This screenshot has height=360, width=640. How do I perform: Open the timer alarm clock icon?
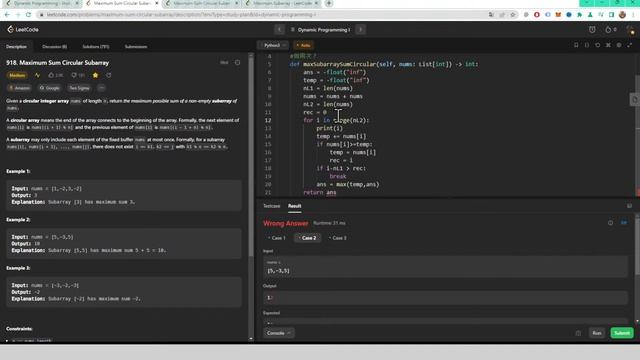[592, 29]
